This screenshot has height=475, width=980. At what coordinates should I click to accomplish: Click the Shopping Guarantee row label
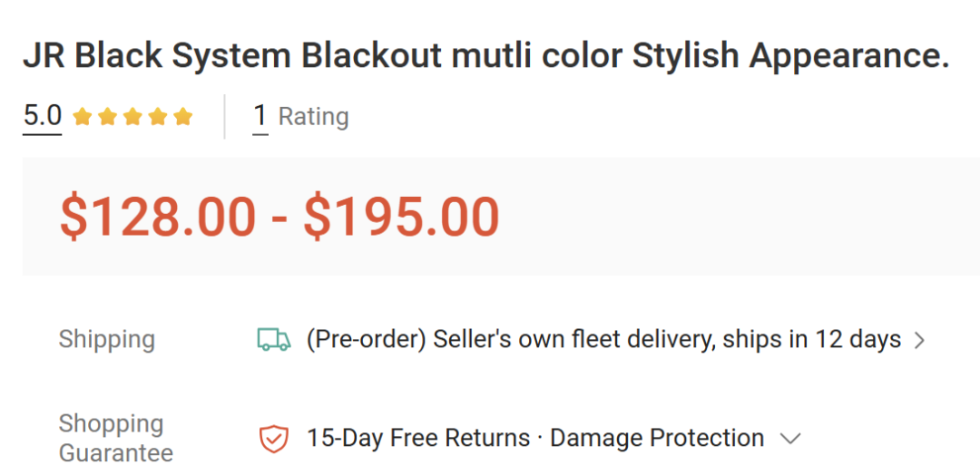pyautogui.click(x=115, y=438)
